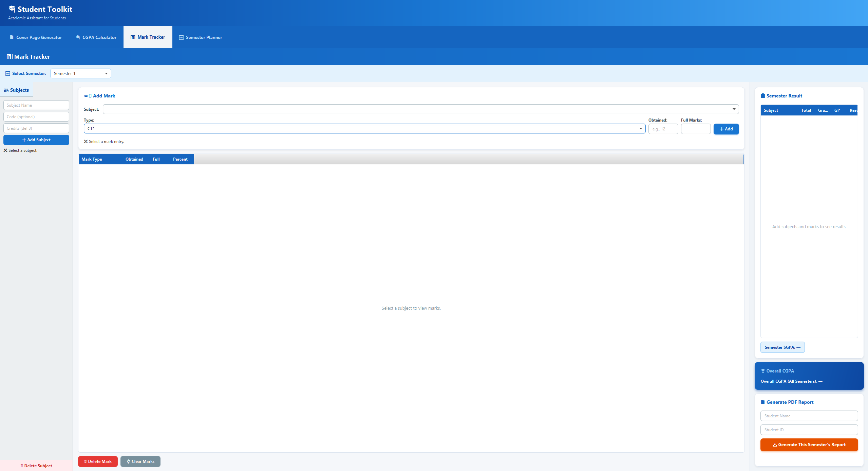The width and height of the screenshot is (868, 471).
Task: Click the Student Toolkit graduation cap logo
Action: [12, 9]
